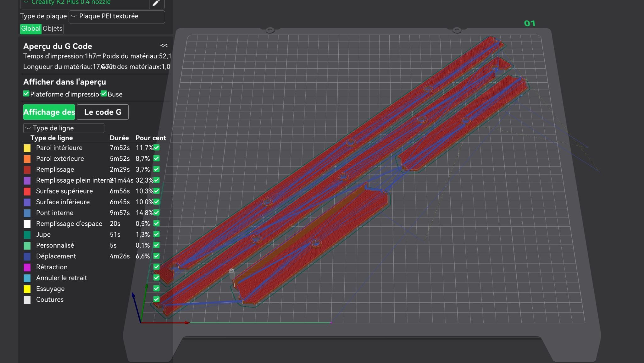Click the Rétraction magenta color swatch
Image resolution: width=644 pixels, height=363 pixels.
pyautogui.click(x=27, y=267)
